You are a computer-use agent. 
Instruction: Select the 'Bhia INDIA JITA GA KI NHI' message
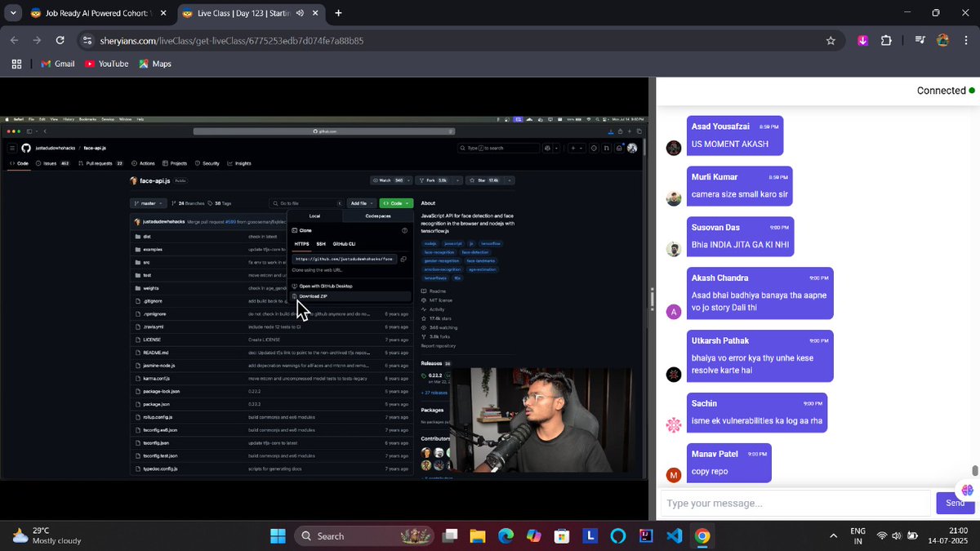[x=741, y=245]
